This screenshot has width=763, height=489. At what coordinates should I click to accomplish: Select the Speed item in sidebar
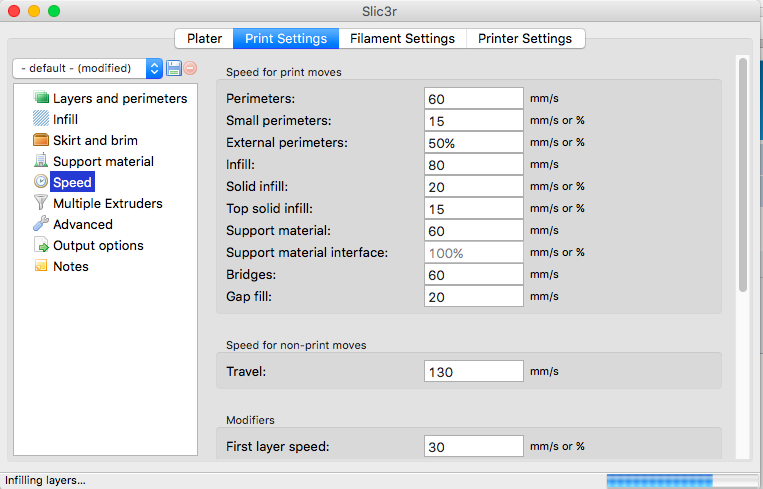click(72, 182)
